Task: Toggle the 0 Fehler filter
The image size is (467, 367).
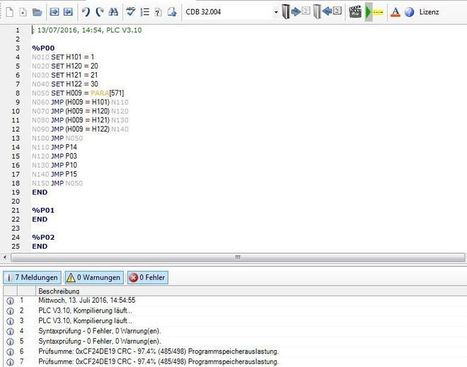Action: (x=147, y=277)
